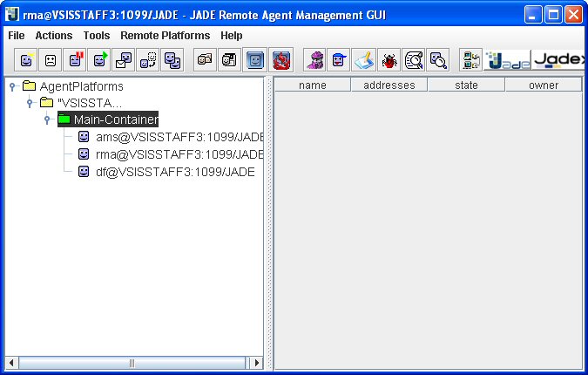The image size is (588, 375).
Task: Open the Remote Platforms menu
Action: [165, 35]
